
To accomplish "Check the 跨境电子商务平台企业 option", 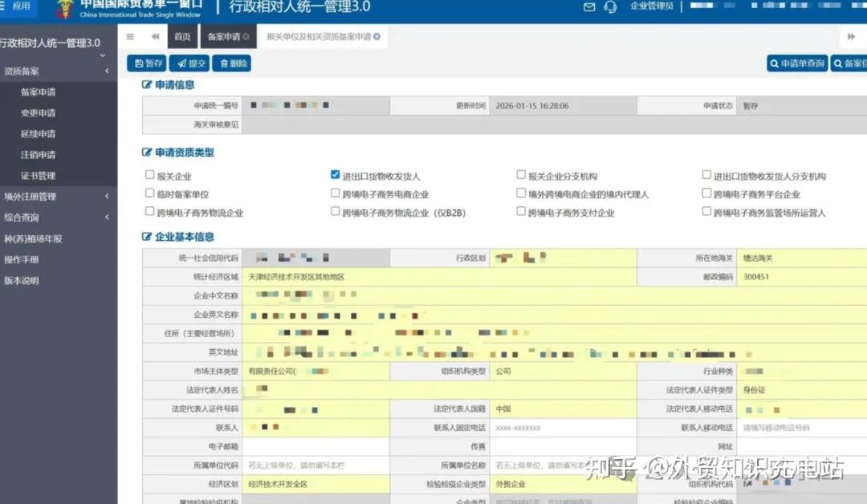I will [706, 193].
